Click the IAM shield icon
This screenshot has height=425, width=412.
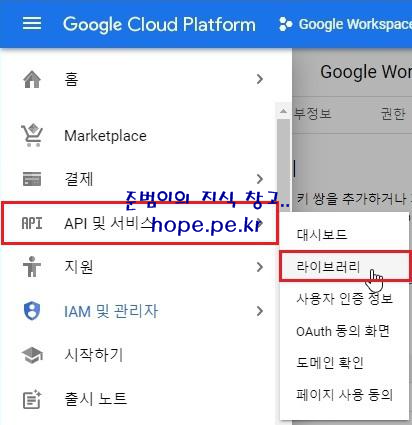coord(32,311)
